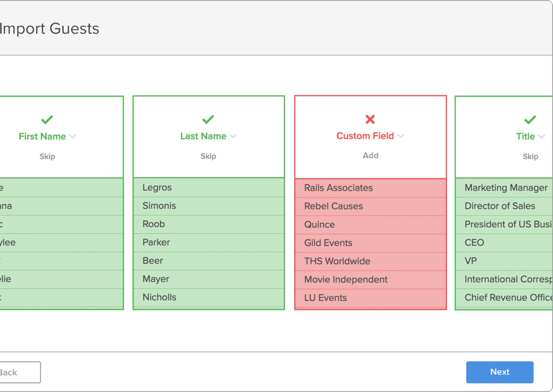This screenshot has width=553, height=392.
Task: Open the Last Name column dropdown
Action: coord(209,136)
